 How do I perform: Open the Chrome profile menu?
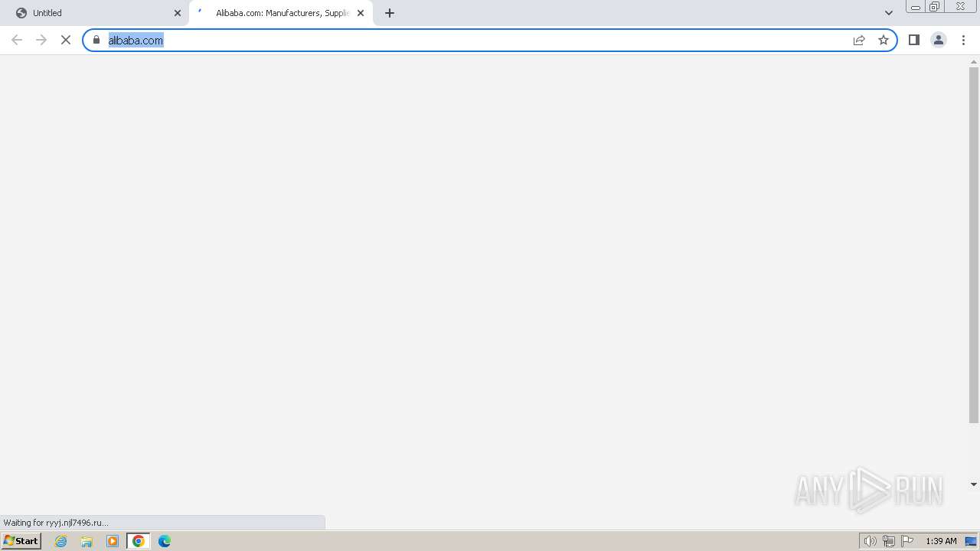pos(939,40)
